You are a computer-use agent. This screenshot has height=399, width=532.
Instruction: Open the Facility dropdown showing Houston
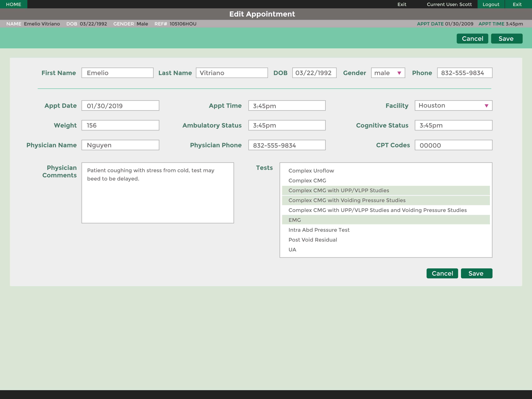[x=453, y=105]
